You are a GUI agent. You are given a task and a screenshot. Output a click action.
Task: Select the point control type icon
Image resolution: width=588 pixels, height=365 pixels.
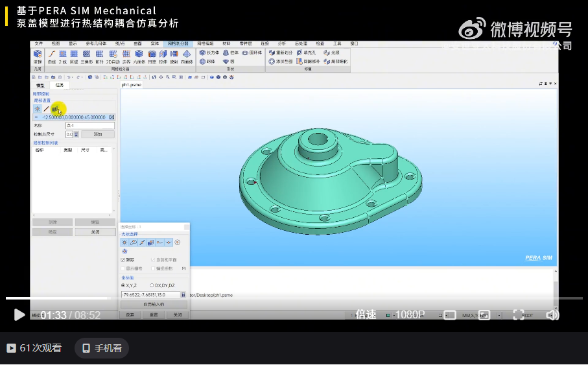[37, 109]
